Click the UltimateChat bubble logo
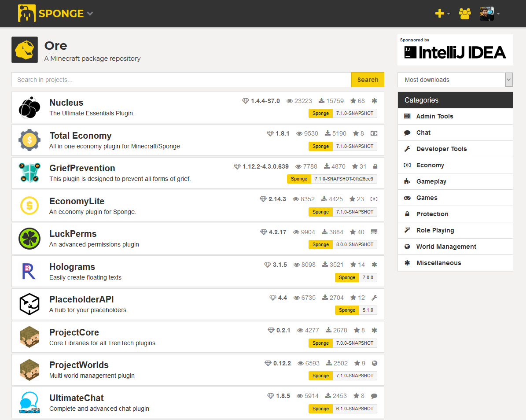 coord(29,402)
